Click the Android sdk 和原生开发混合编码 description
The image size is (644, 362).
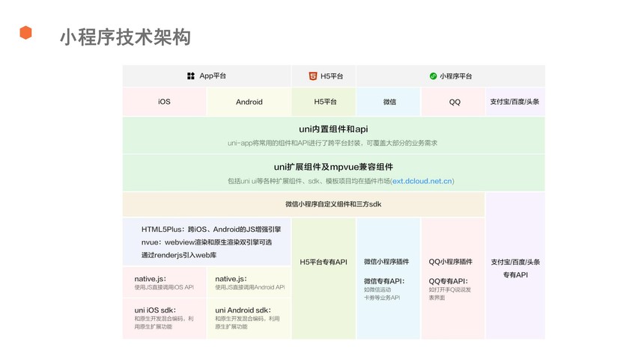pos(247,322)
